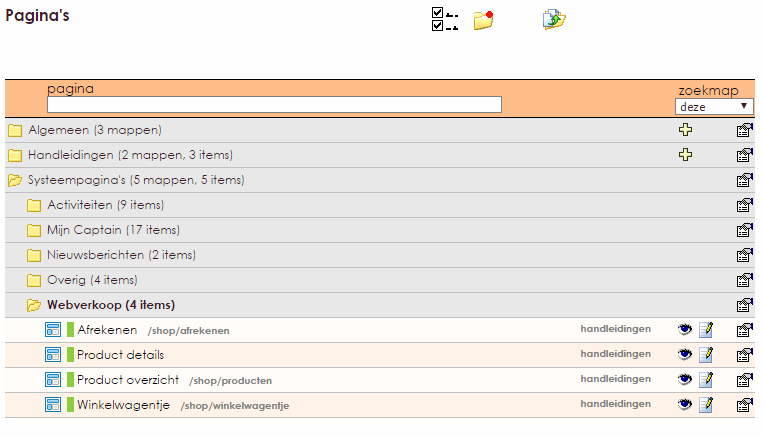763x437 pixels.
Task: Click 'handleidingen' label in Winkelwagentje row
Action: [616, 404]
